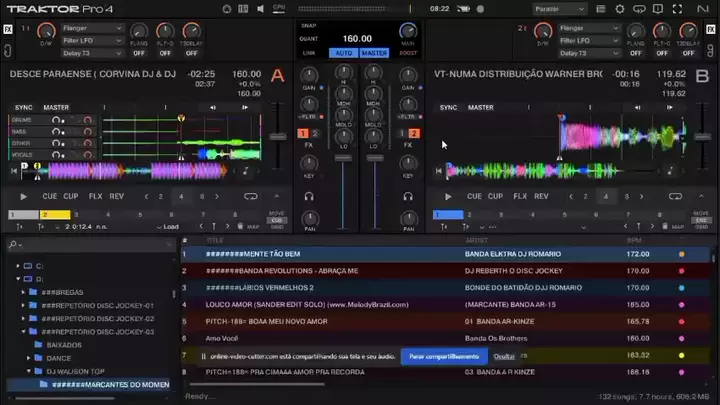The image size is (720, 405).
Task: Expand the ###BREGAS folder in browser tree
Action: [21, 292]
